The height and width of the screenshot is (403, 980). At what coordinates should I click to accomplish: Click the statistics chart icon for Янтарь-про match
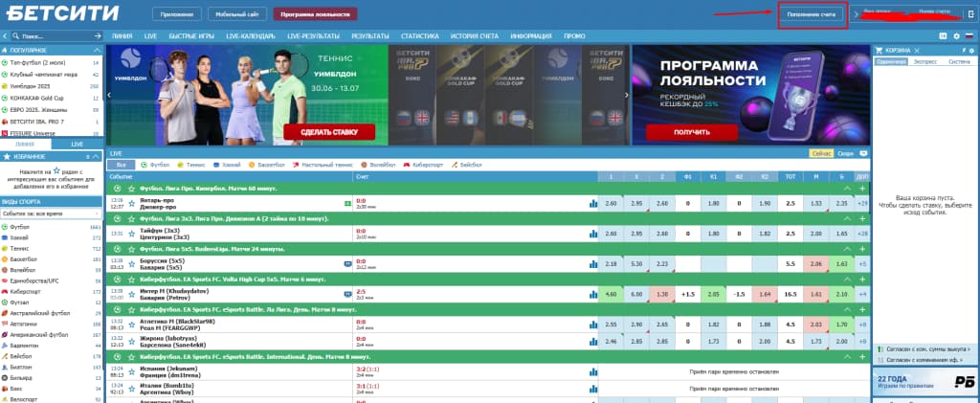coord(592,204)
